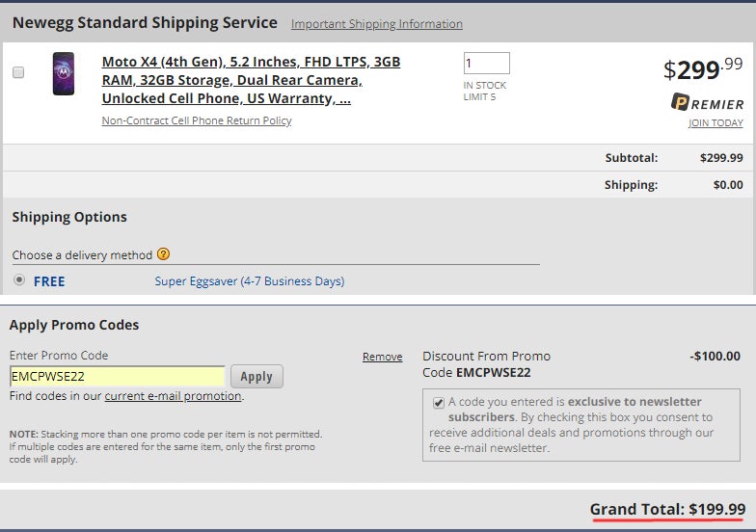Remove the applied promo code
This screenshot has width=756, height=532.
tap(382, 357)
